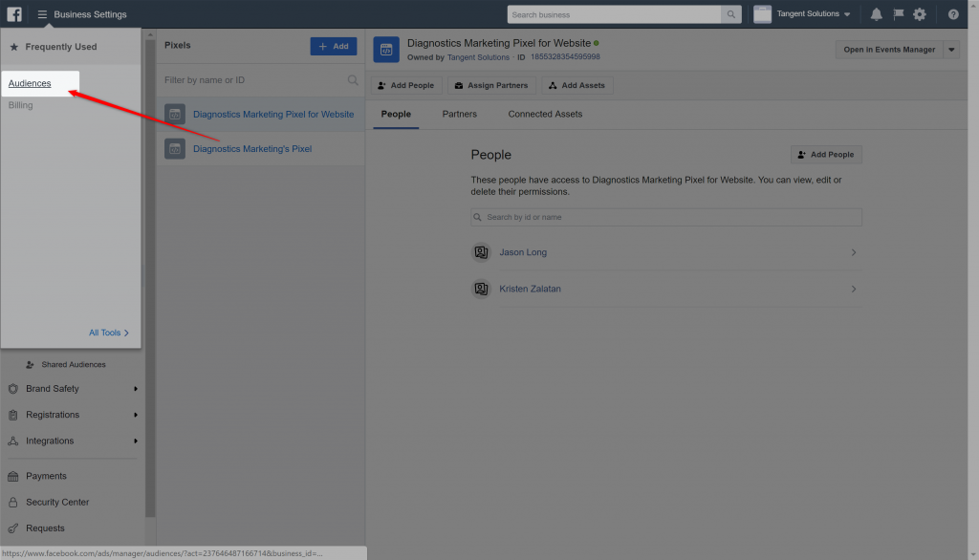
Task: Click the help question mark icon
Action: coord(953,14)
